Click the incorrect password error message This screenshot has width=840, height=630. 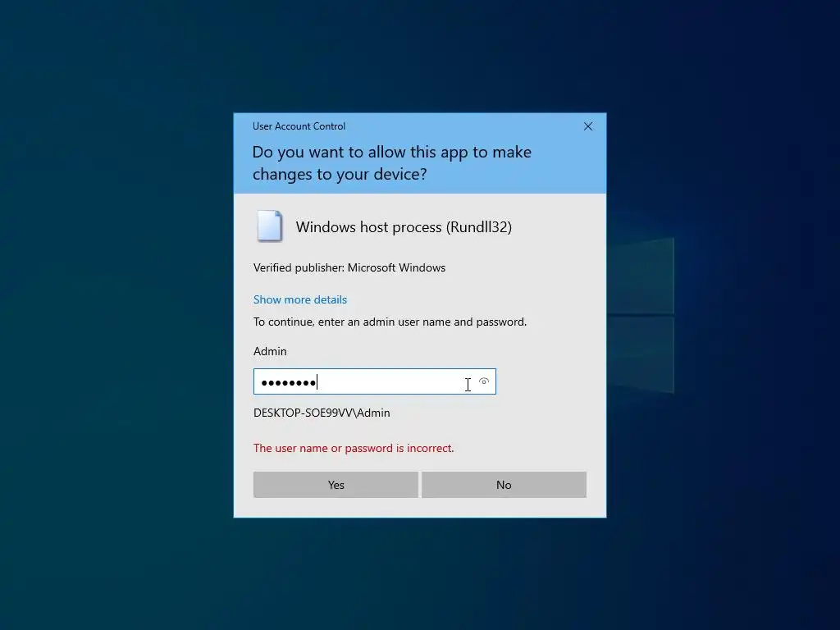354,448
